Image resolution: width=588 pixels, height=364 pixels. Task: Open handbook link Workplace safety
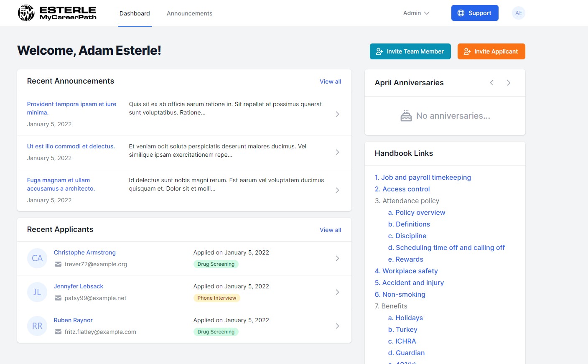coord(406,271)
